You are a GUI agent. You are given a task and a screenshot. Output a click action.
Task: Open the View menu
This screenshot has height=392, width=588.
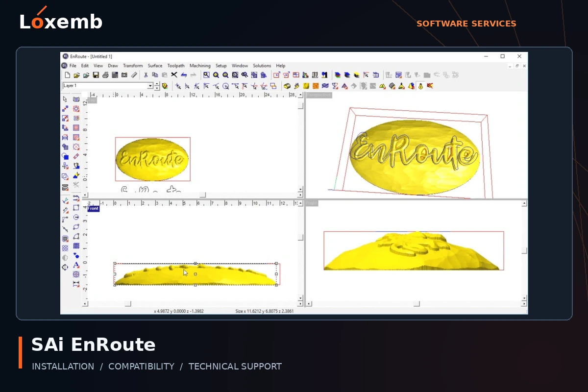click(98, 66)
